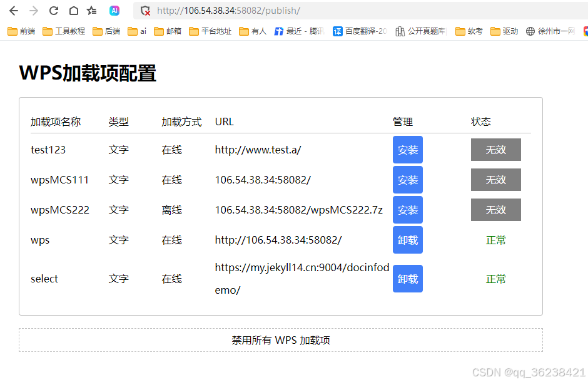The width and height of the screenshot is (588, 382).
Task: Click the bookmark star icon
Action: click(x=92, y=11)
